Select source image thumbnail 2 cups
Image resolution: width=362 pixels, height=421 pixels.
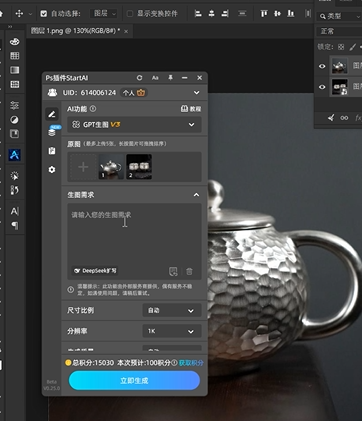tap(139, 167)
